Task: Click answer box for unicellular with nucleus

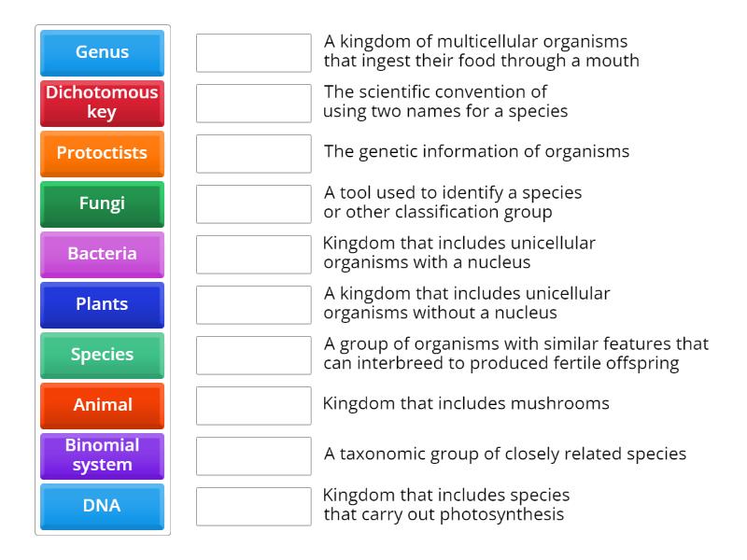Action: point(254,255)
